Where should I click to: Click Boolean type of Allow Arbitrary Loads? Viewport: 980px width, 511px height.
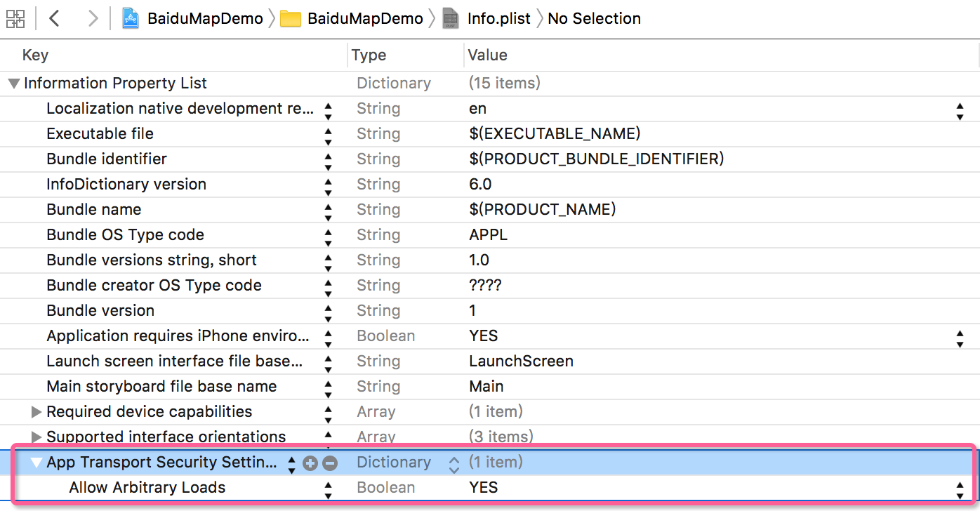click(385, 488)
